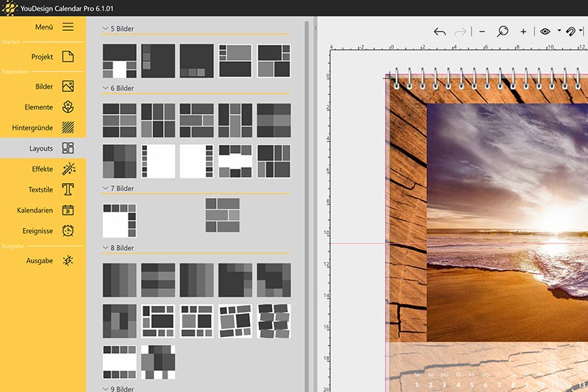Viewport: 588px width, 392px height.
Task: Click the undo arrow in toolbar
Action: coord(440,32)
